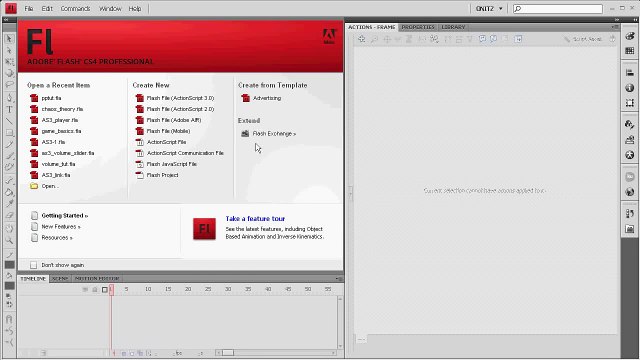This screenshot has width=640, height=360.
Task: Select the Hand tool
Action: click(9, 229)
